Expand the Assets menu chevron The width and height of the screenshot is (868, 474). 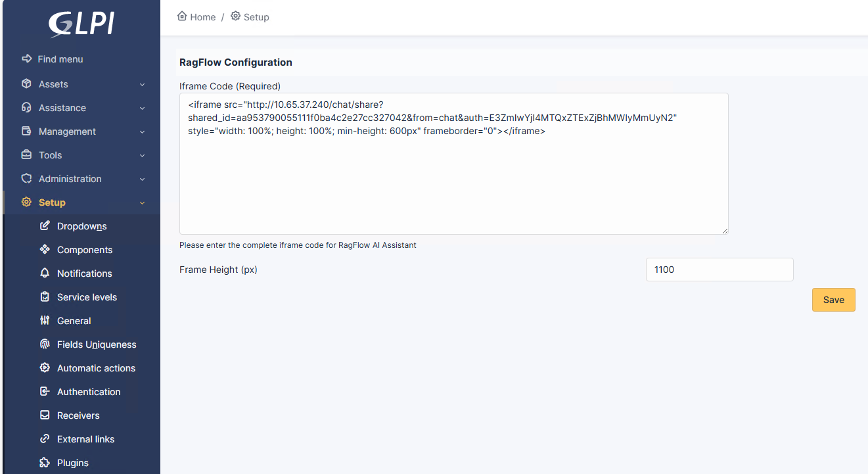click(x=142, y=84)
